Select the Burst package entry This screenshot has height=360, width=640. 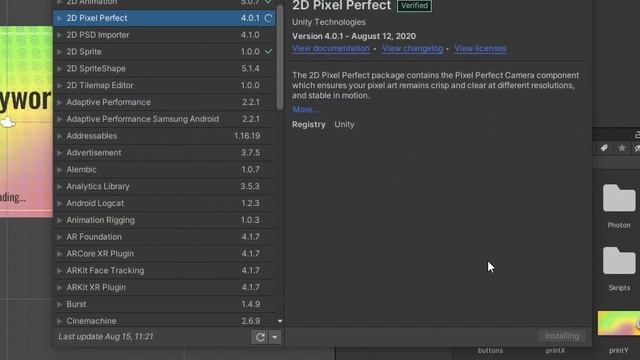164,304
